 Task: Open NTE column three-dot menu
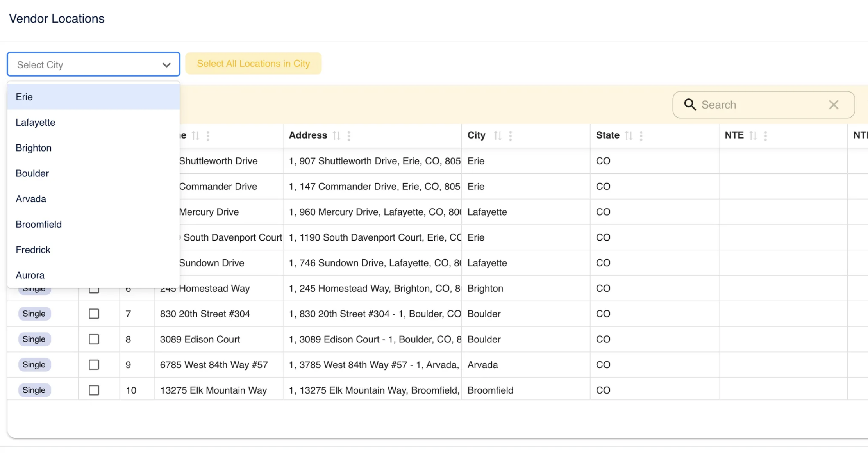(x=765, y=135)
